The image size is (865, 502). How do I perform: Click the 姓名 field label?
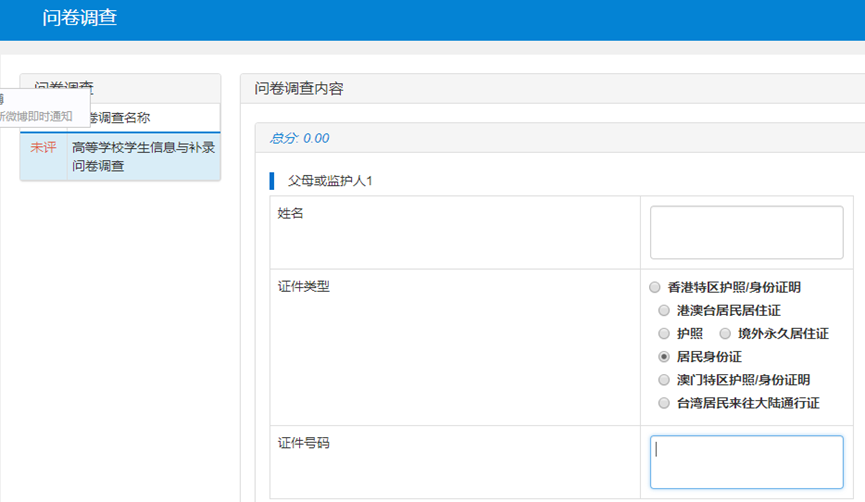point(290,213)
